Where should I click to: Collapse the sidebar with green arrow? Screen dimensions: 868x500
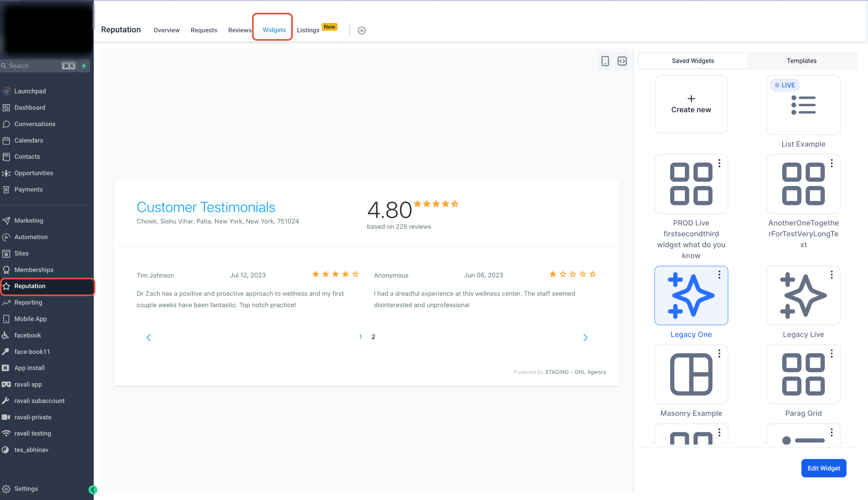pos(93,490)
